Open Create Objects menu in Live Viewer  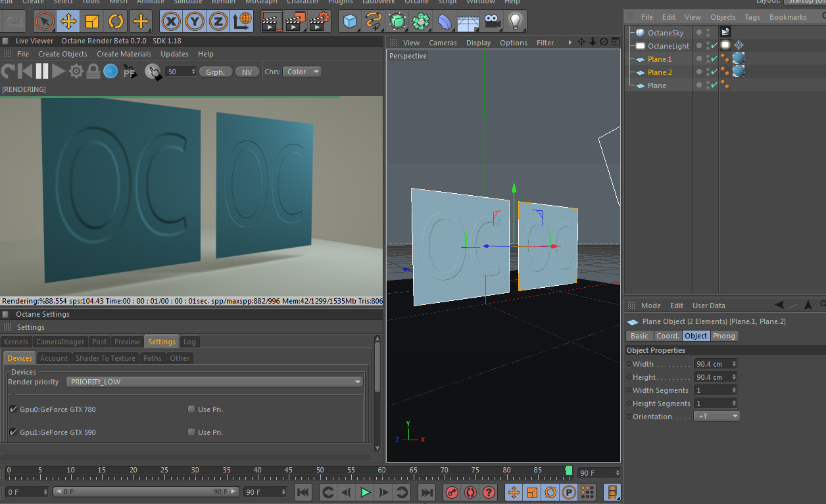[x=62, y=54]
